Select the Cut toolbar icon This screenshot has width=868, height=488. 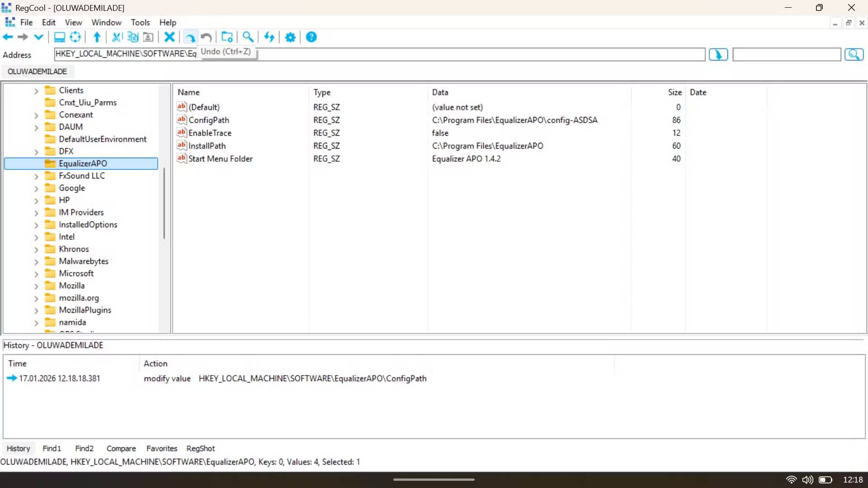116,37
